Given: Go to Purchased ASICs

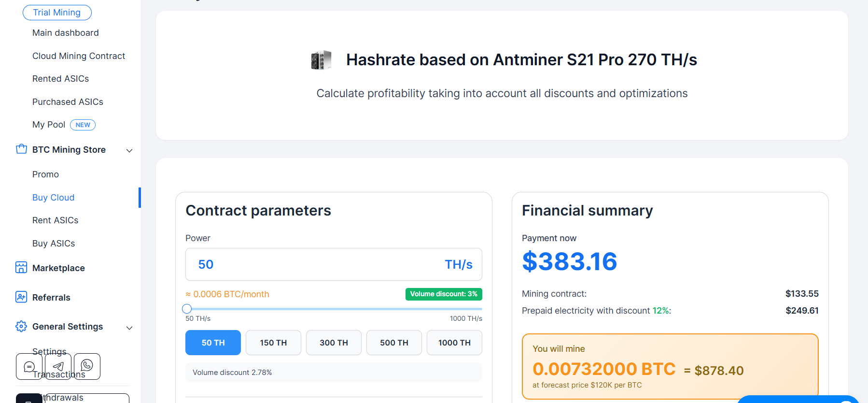Looking at the screenshot, I should pyautogui.click(x=68, y=102).
